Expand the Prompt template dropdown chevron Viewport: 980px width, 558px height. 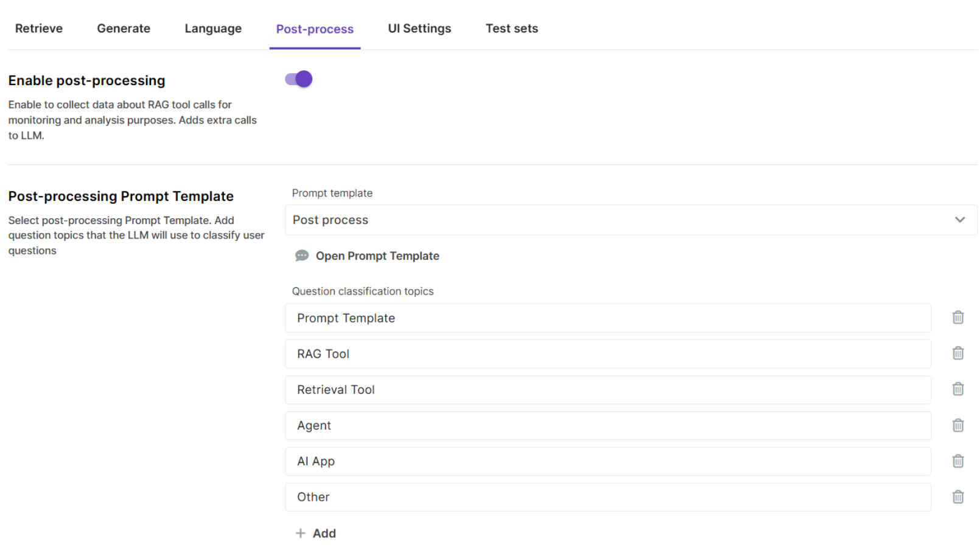coord(959,220)
